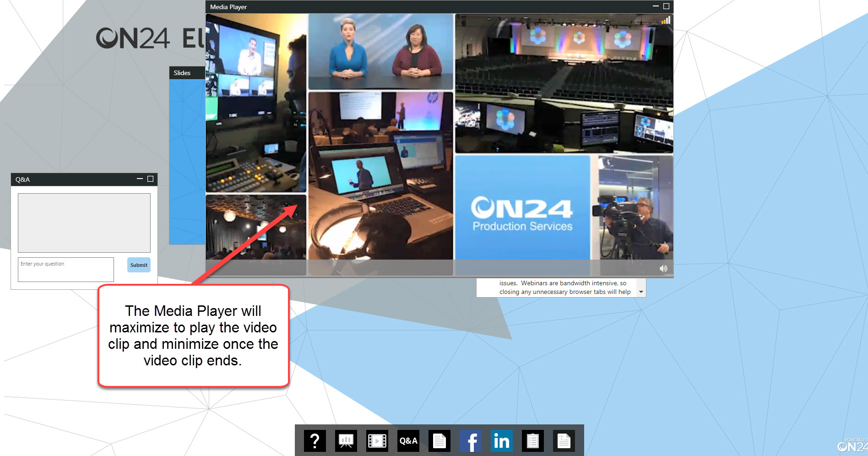Click the 'closing any unnecessary browser tabs' help text

[x=565, y=292]
